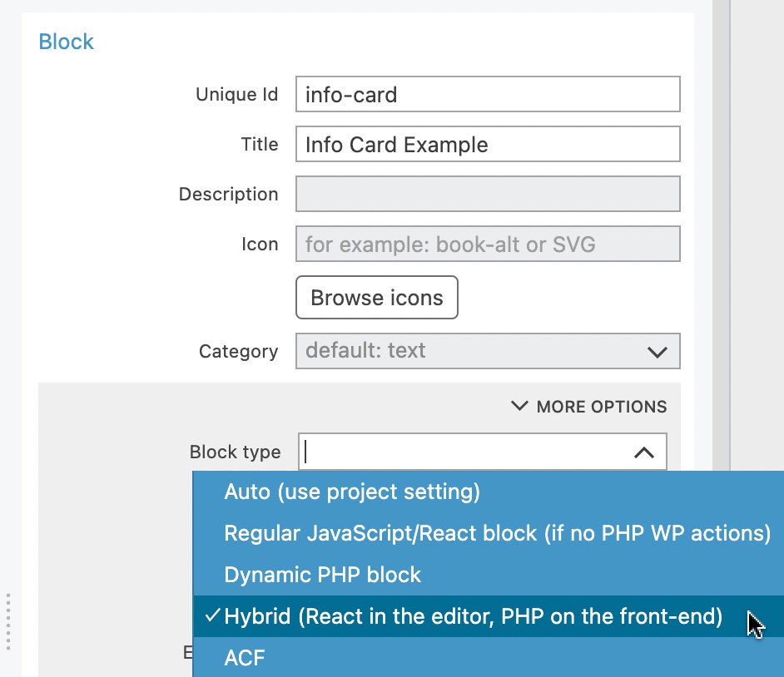784x677 pixels.
Task: Click the checkmark next to Hybrid option
Action: pos(212,615)
